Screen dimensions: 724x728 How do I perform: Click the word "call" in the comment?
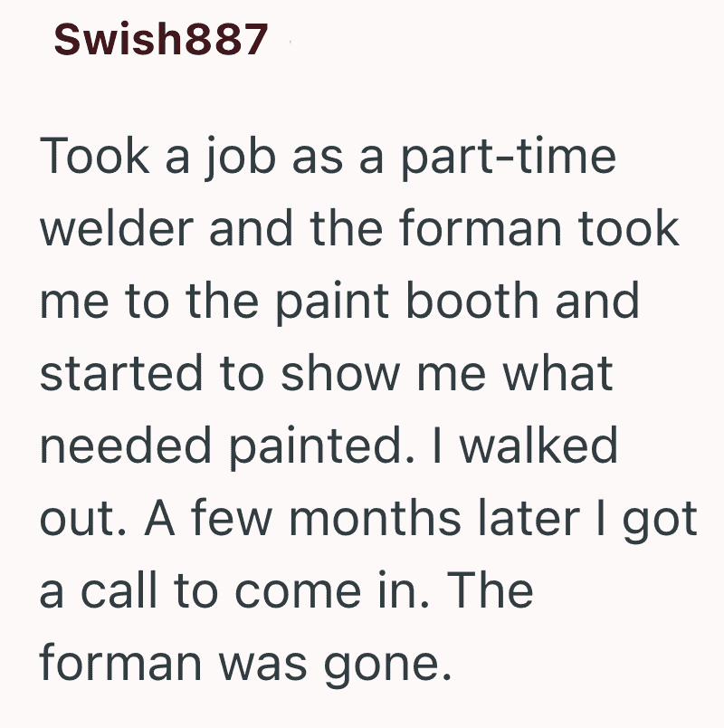click(x=119, y=590)
